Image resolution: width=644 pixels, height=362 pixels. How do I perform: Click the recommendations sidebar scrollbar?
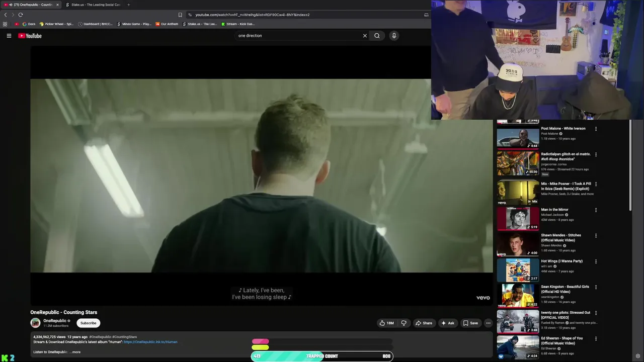(x=630, y=166)
